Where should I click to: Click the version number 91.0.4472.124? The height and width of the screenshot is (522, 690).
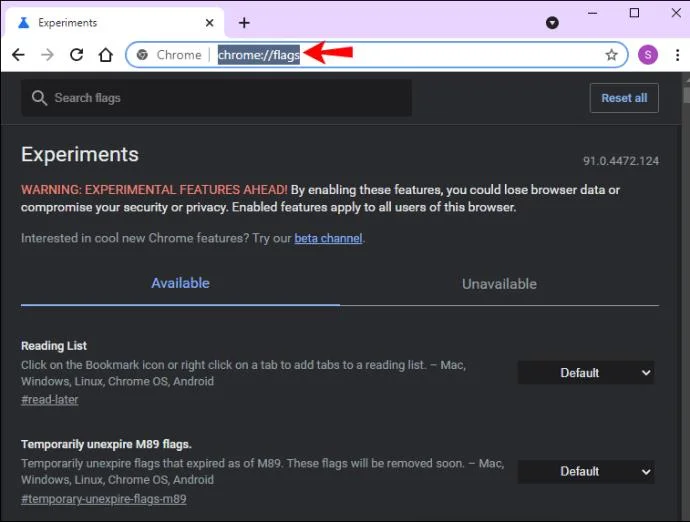(x=621, y=161)
